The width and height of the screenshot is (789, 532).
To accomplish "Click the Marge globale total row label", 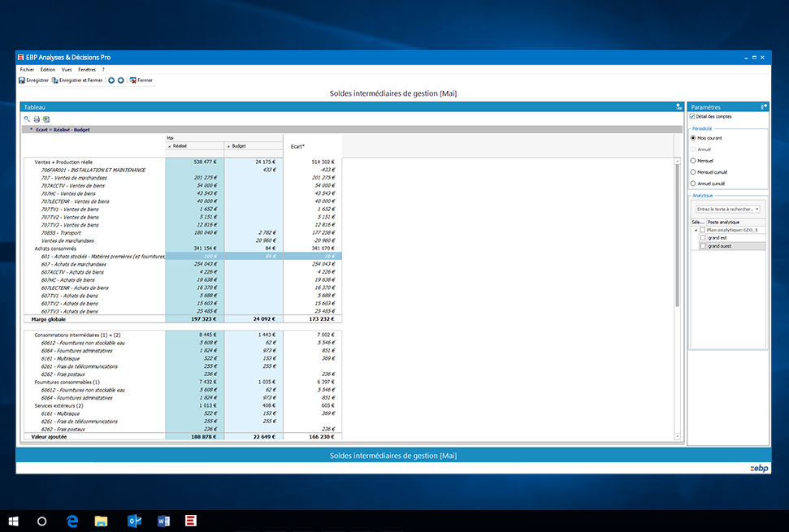I will point(48,319).
